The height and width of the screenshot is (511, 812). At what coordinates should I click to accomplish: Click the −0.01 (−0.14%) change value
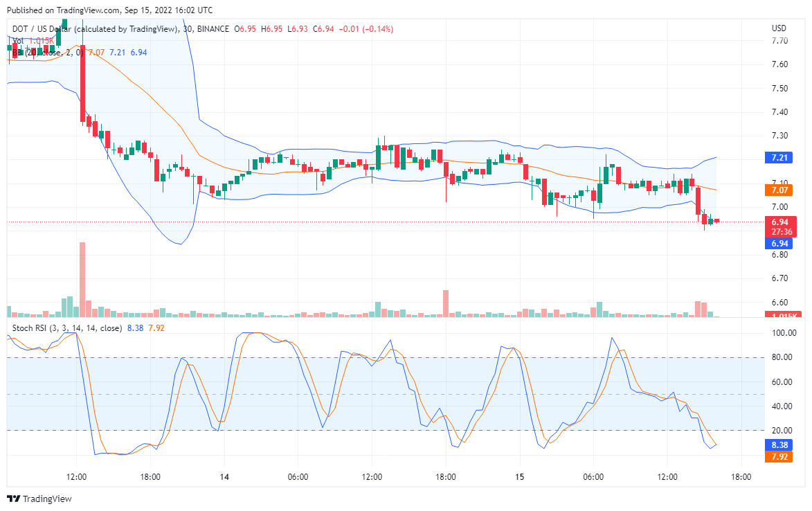click(x=366, y=29)
